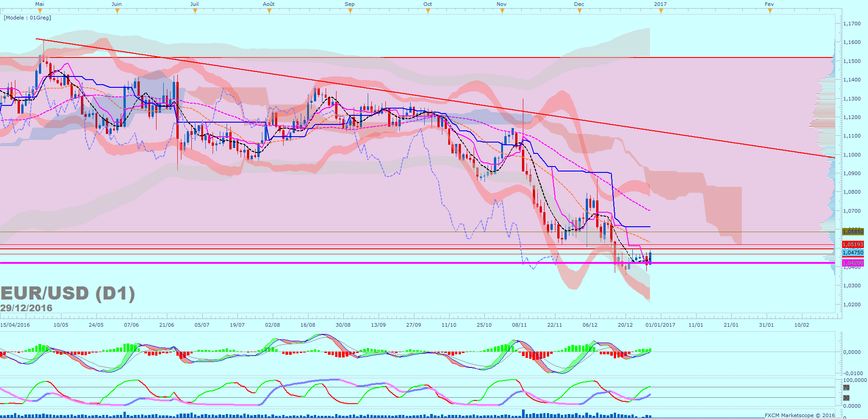The height and width of the screenshot is (419, 868).
Task: Click the orange Sep month marker
Action: 350,11
